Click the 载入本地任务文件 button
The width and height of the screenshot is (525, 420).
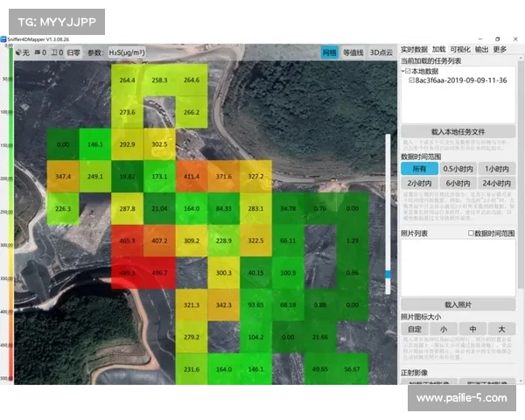pos(458,131)
